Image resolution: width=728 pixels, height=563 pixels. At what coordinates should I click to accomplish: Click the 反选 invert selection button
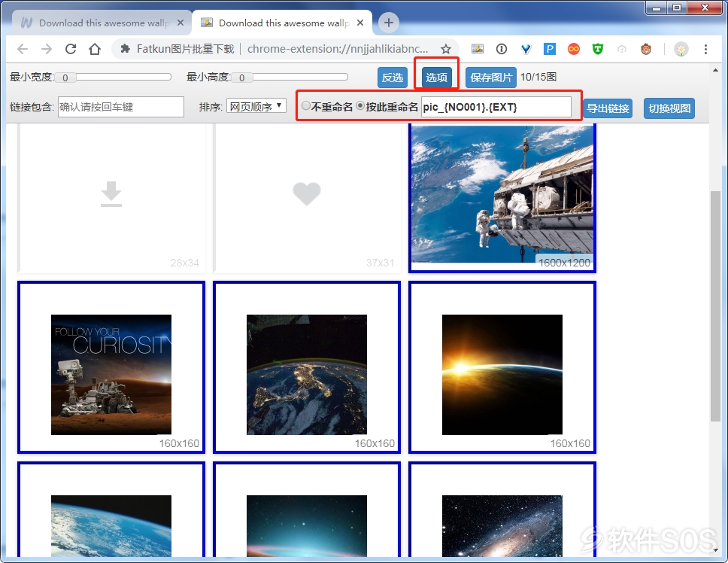(393, 77)
